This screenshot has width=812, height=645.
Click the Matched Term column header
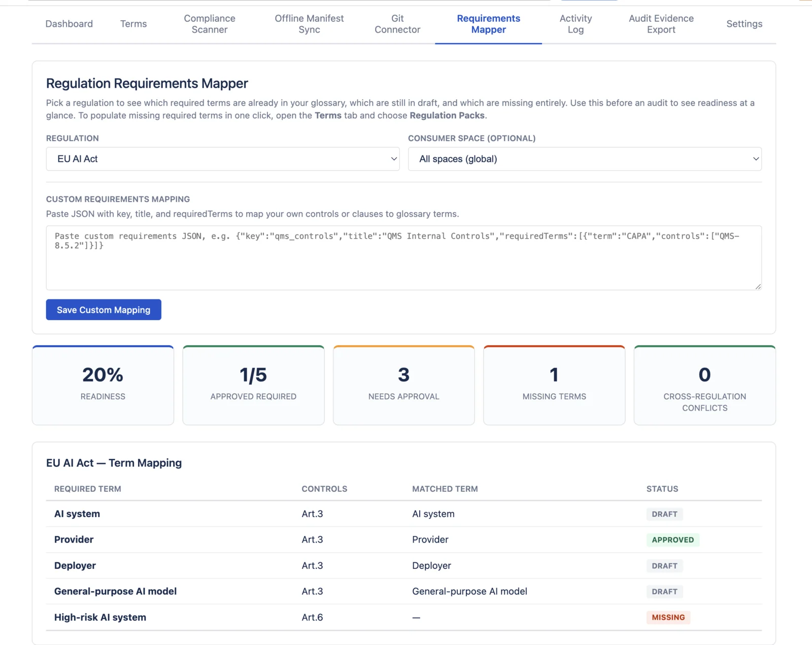coord(445,489)
